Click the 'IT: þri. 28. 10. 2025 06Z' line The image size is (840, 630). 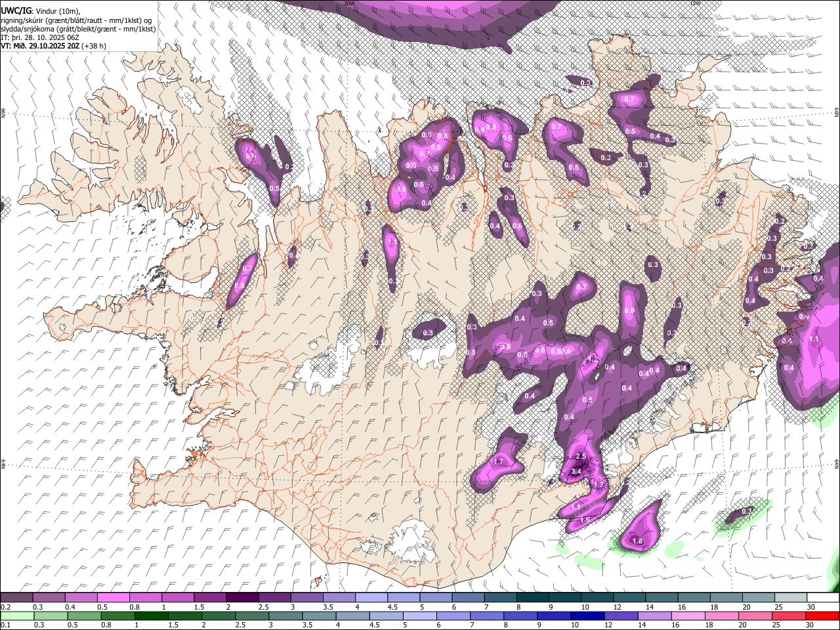pyautogui.click(x=40, y=37)
